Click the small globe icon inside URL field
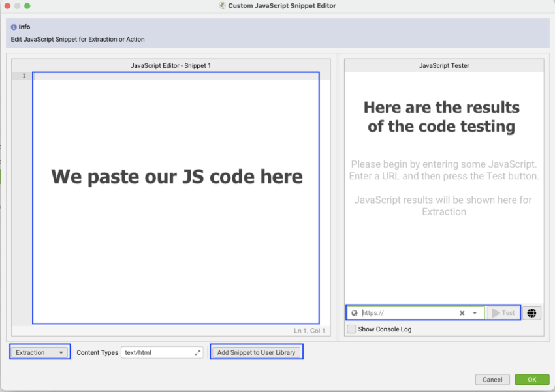The image size is (555, 392). (355, 313)
